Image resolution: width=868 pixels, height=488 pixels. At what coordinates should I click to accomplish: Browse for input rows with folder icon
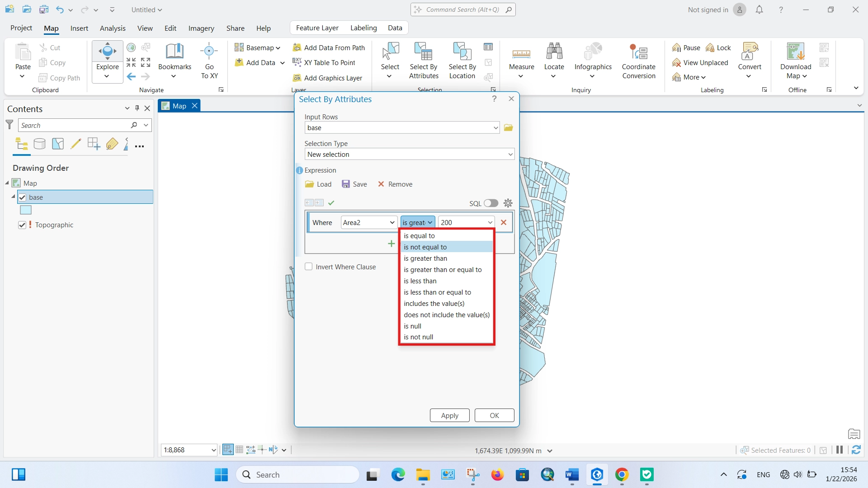508,128
